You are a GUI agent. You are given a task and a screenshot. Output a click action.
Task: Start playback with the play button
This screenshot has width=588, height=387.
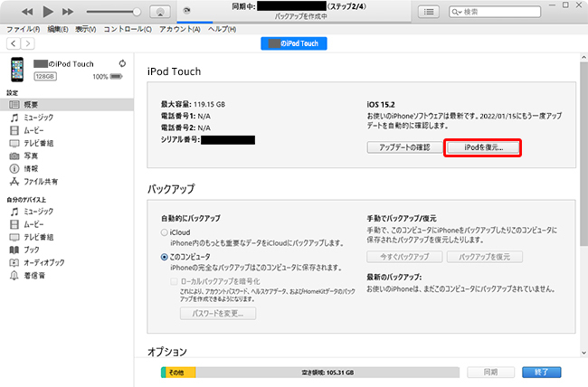pyautogui.click(x=48, y=12)
